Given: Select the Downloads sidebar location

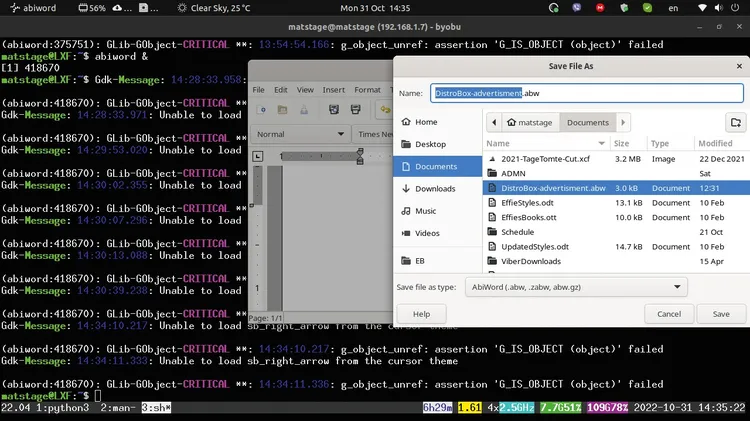Looking at the screenshot, I should click(x=435, y=188).
